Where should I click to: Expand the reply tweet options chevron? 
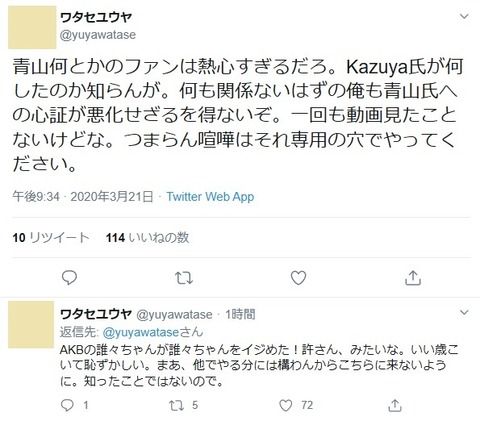point(464,312)
